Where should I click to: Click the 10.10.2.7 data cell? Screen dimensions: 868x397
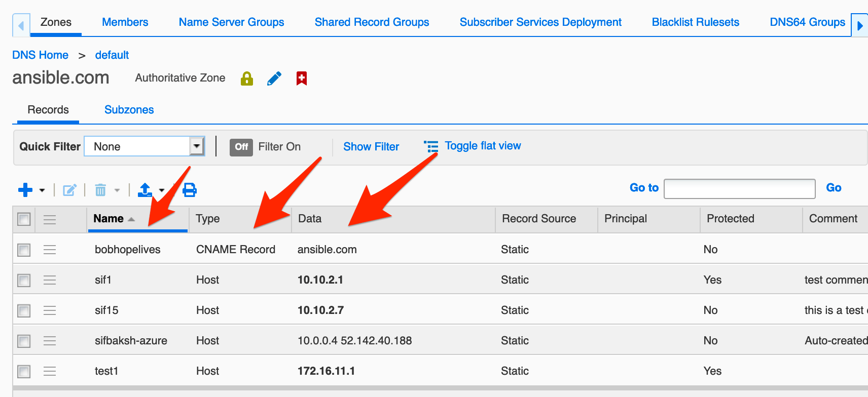point(320,310)
